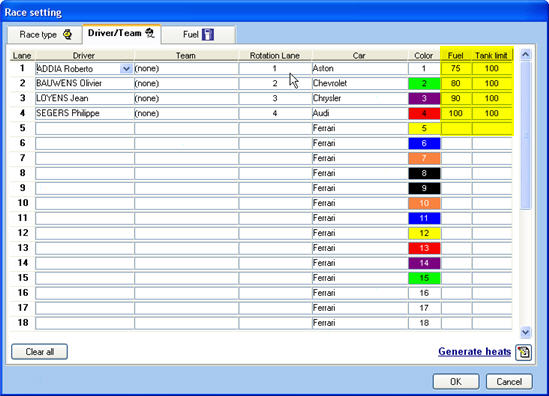Select red color swatch 13

424,248
